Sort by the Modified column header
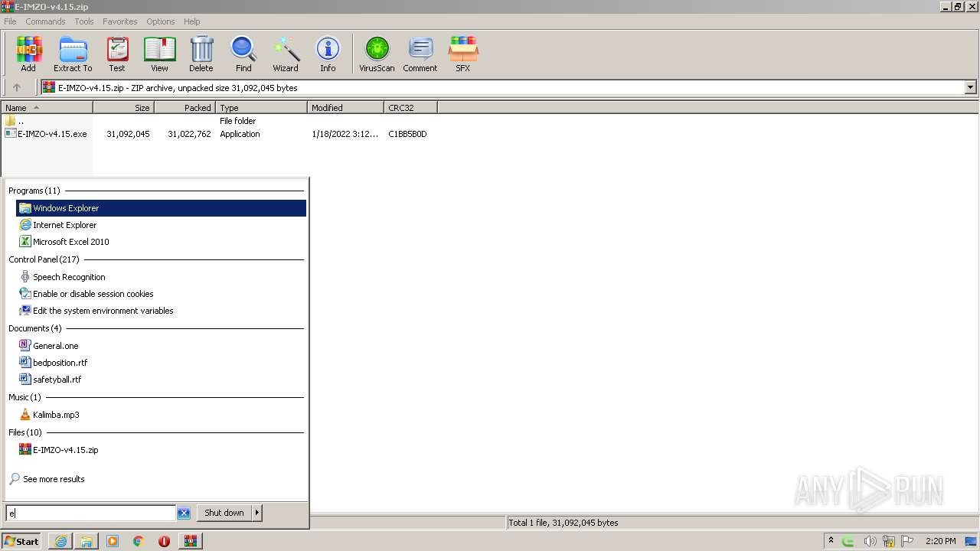This screenshot has width=980, height=551. [345, 108]
